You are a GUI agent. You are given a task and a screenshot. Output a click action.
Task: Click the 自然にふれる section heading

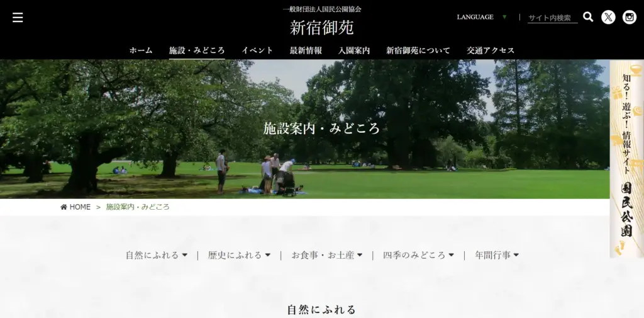[x=321, y=310]
